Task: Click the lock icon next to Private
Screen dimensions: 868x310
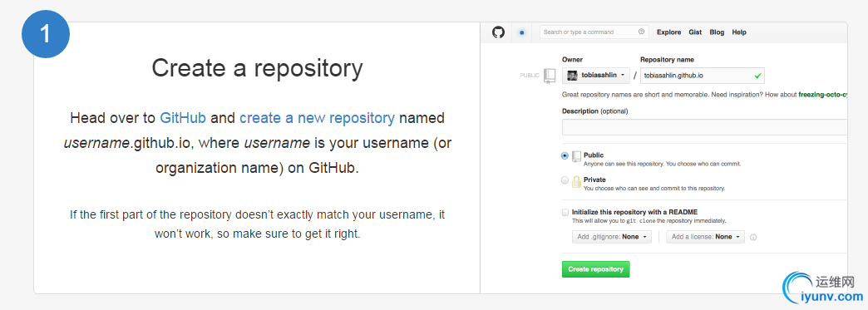Action: pos(576,182)
